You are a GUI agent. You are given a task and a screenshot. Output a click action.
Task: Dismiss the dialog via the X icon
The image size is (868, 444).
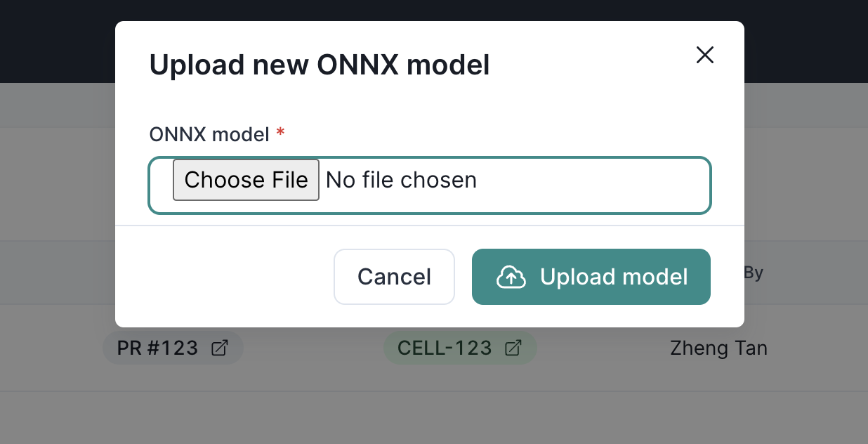click(704, 55)
